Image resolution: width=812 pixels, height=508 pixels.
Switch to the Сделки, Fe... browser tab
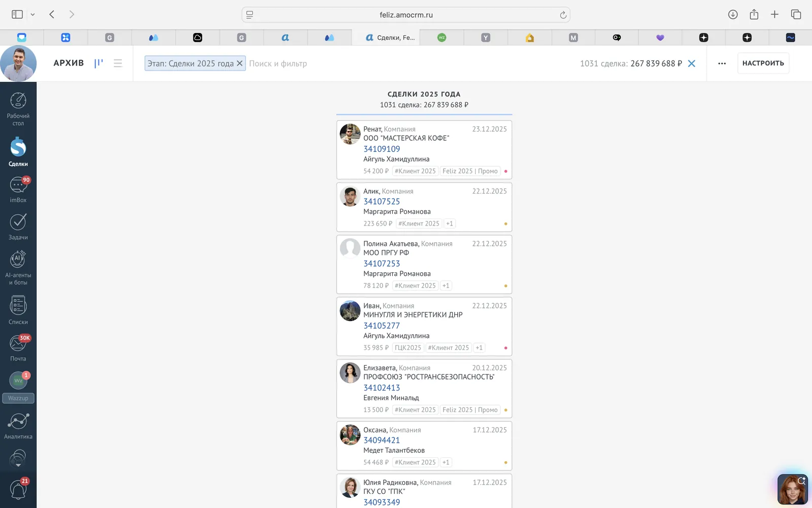pyautogui.click(x=390, y=38)
